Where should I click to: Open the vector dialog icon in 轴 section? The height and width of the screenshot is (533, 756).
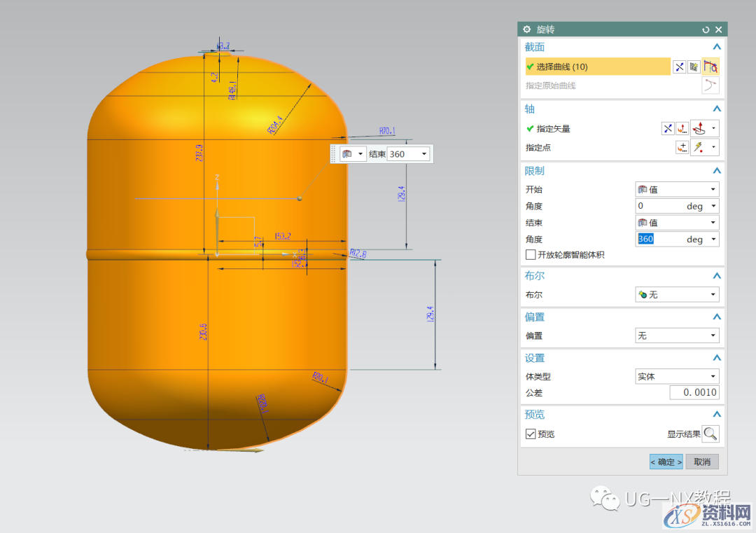click(682, 128)
